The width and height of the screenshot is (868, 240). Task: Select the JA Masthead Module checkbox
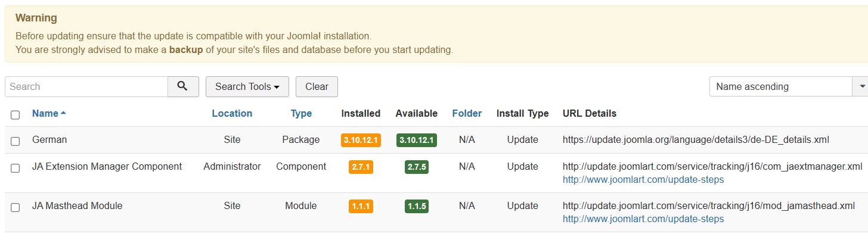(x=15, y=207)
